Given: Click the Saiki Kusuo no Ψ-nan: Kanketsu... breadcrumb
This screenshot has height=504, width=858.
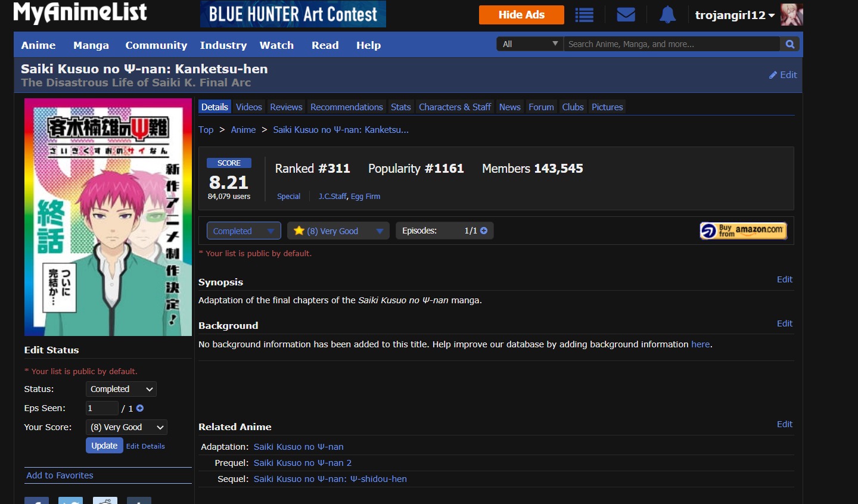Looking at the screenshot, I should tap(341, 130).
